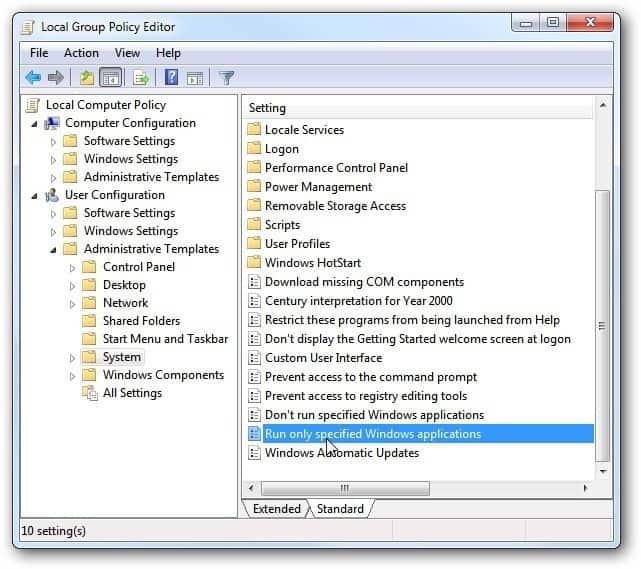Expand the System tree node

(72, 358)
